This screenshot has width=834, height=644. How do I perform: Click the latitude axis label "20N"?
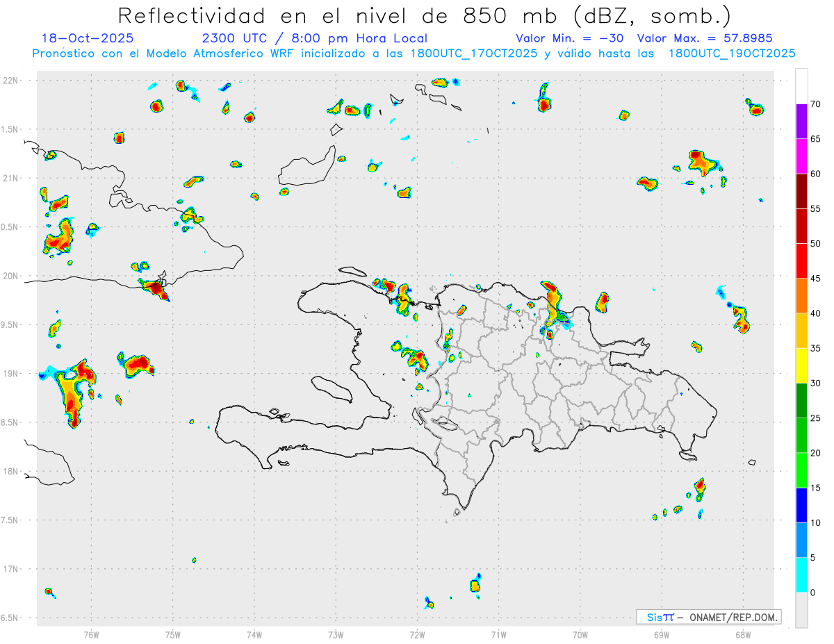coord(12,276)
